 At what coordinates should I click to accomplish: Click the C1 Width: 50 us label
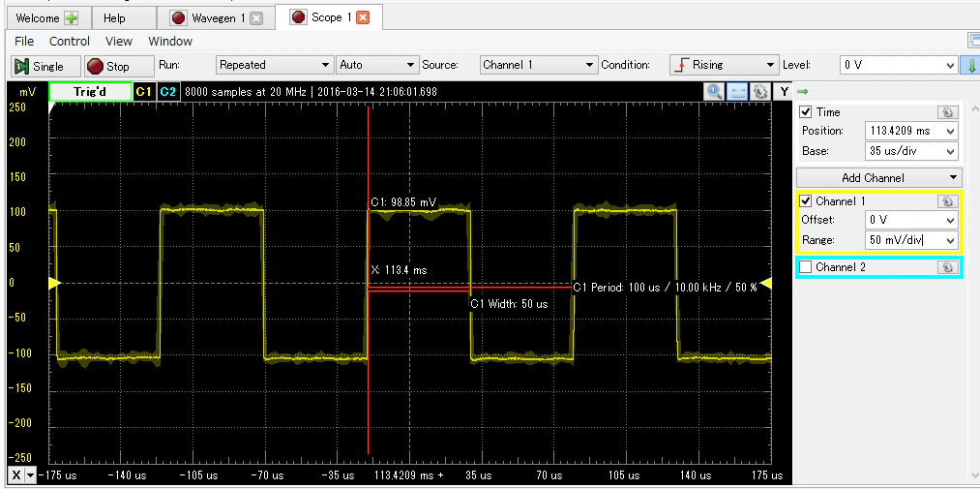[509, 304]
